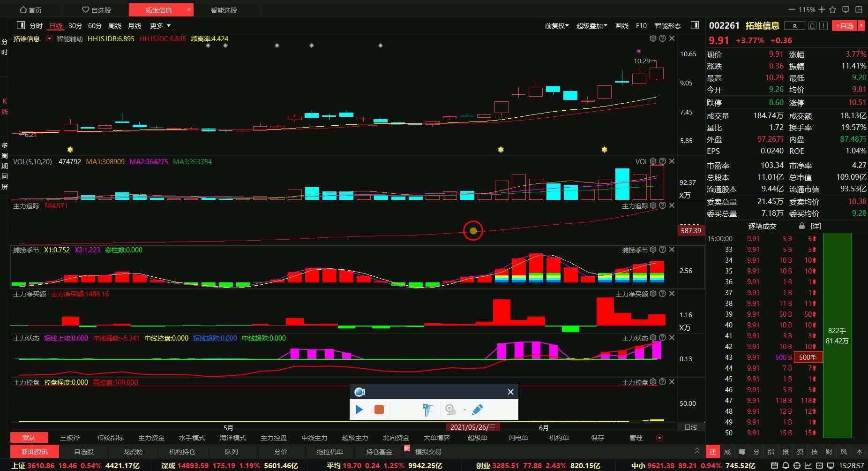Select the 财 side panel tab
Screen dimensions: 868x471
coord(829,452)
